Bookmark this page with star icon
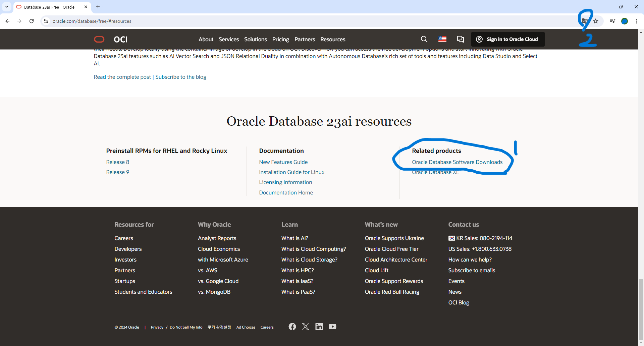The height and width of the screenshot is (346, 644). tap(596, 21)
